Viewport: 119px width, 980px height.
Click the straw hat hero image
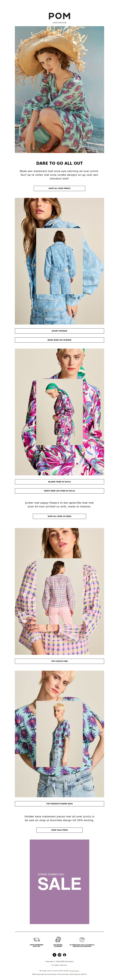click(59, 89)
